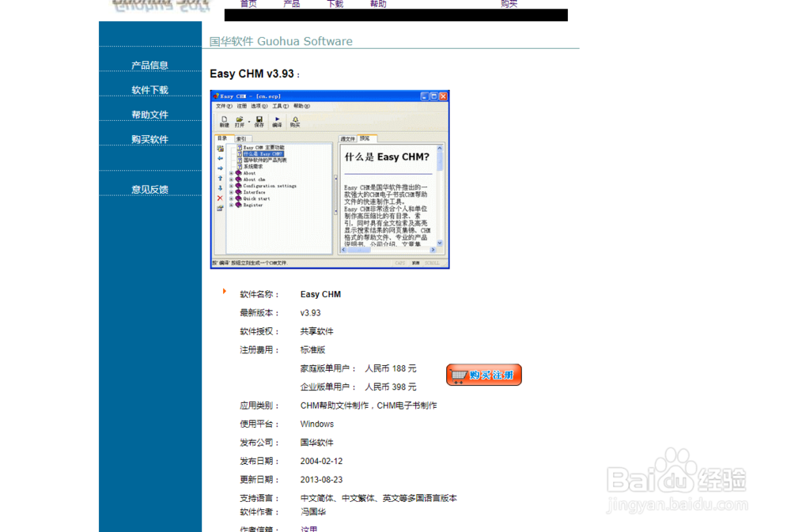Select 意见反馈 in the blue sidebar
791x532 pixels.
[149, 189]
